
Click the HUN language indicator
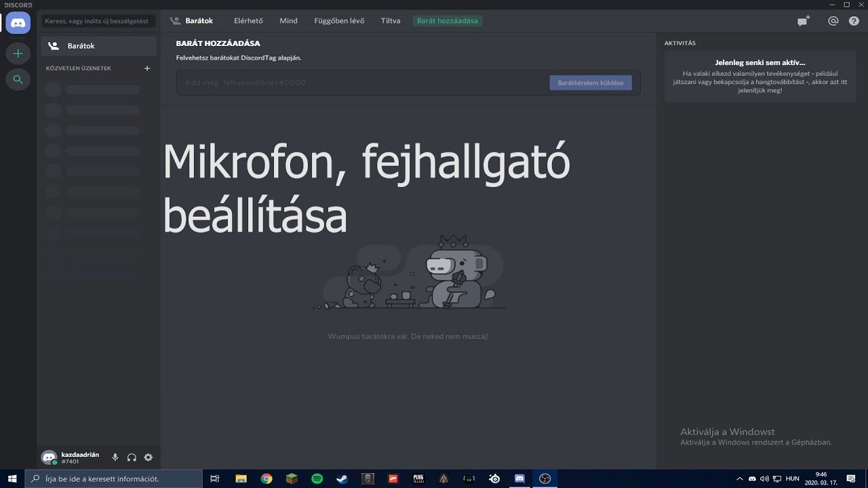point(793,479)
